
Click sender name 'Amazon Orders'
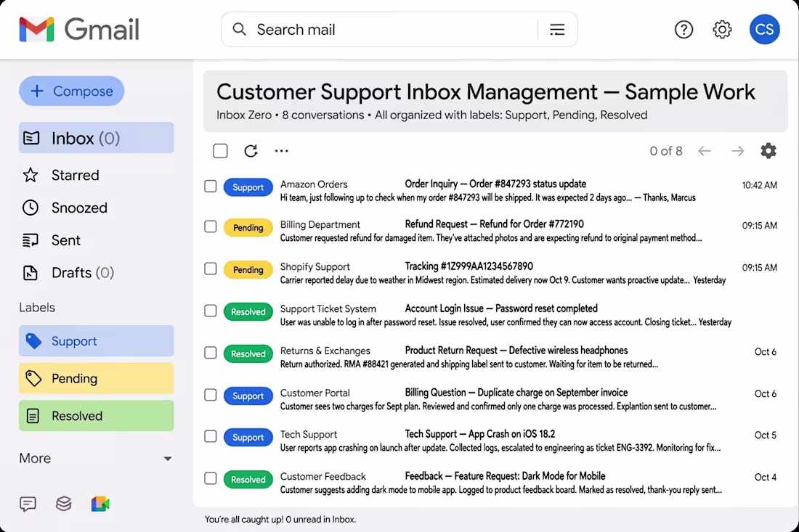pyautogui.click(x=314, y=184)
